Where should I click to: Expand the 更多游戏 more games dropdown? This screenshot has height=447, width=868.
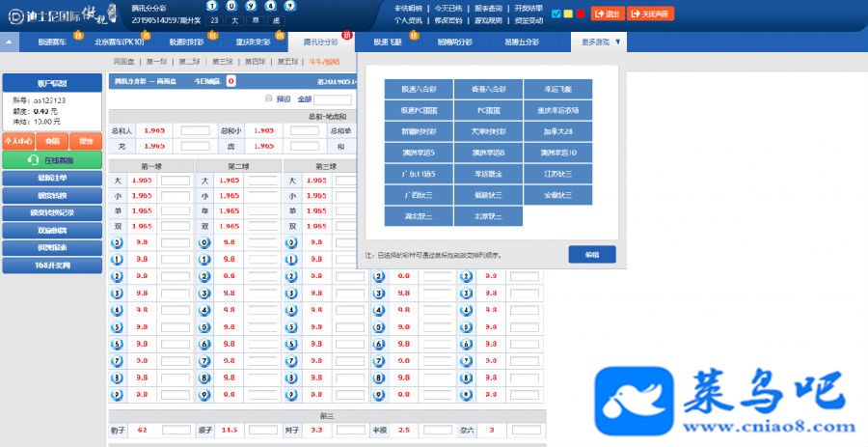click(x=600, y=42)
